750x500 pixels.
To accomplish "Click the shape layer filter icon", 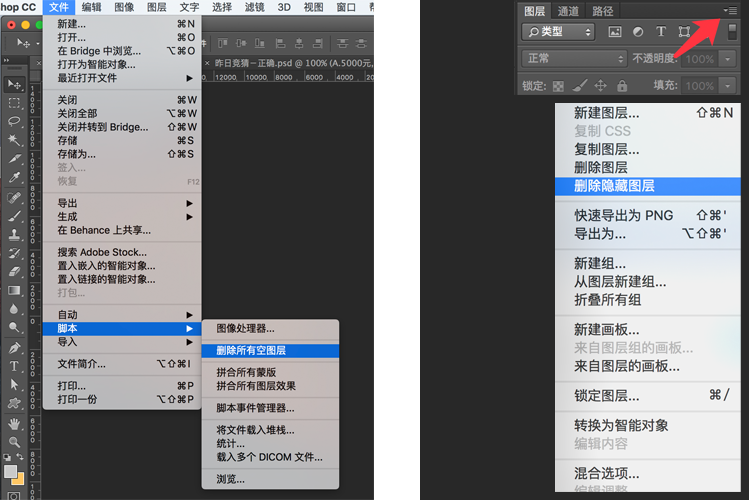I will click(x=684, y=32).
